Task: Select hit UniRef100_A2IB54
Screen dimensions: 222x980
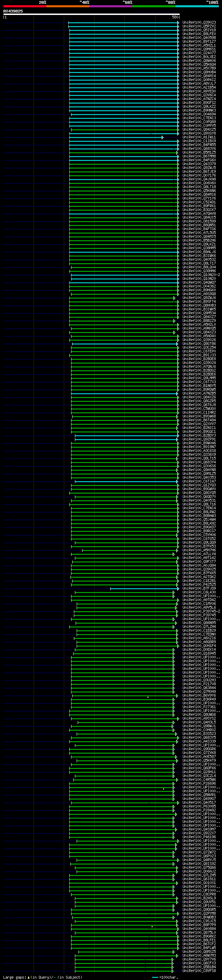Action: (x=199, y=88)
